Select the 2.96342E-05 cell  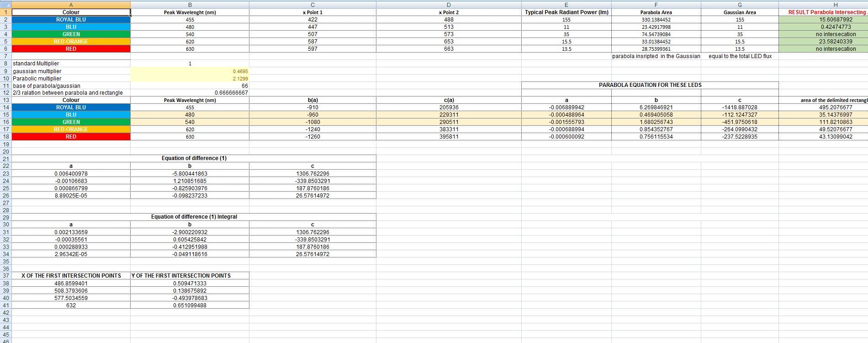point(71,254)
